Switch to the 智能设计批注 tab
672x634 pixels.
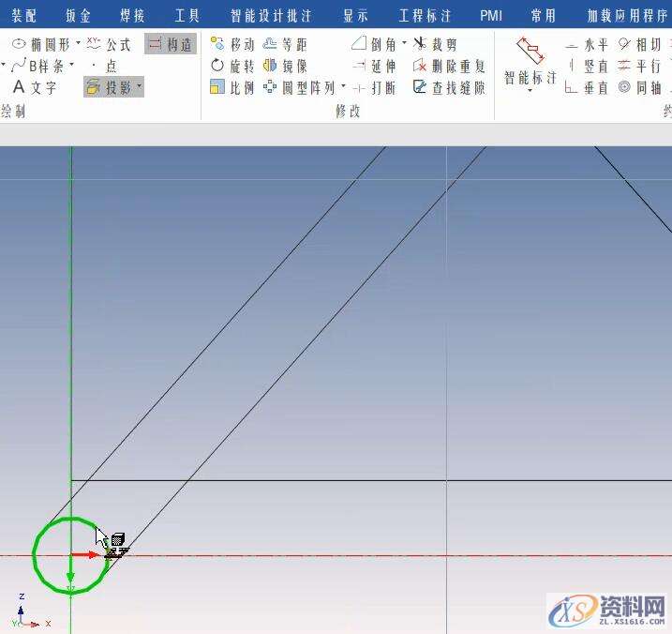[271, 16]
